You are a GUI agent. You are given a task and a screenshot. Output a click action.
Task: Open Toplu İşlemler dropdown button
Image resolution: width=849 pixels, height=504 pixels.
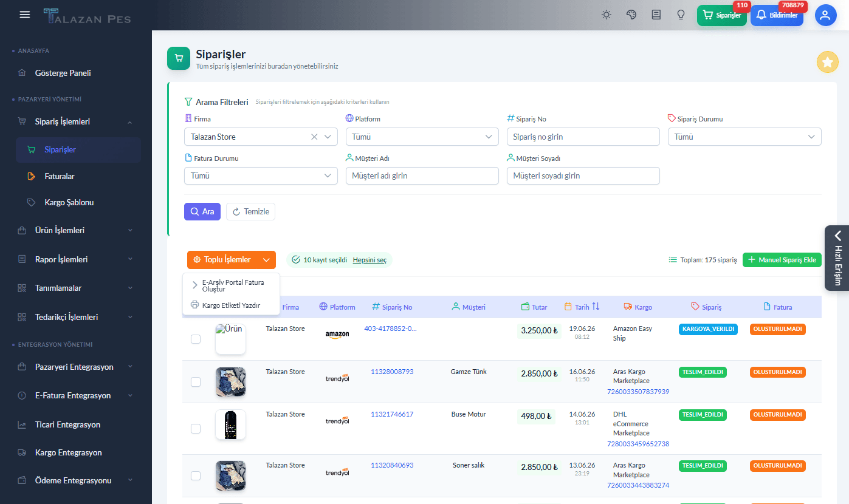232,260
